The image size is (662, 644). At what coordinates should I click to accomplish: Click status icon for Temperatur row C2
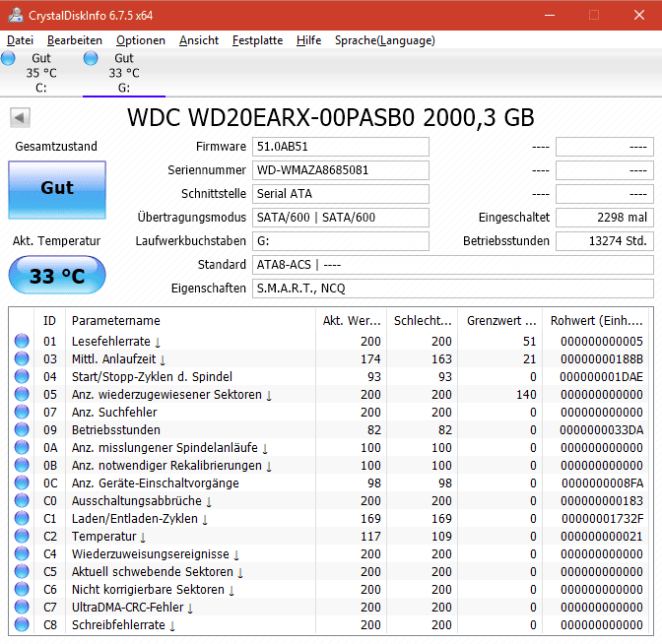tap(22, 536)
